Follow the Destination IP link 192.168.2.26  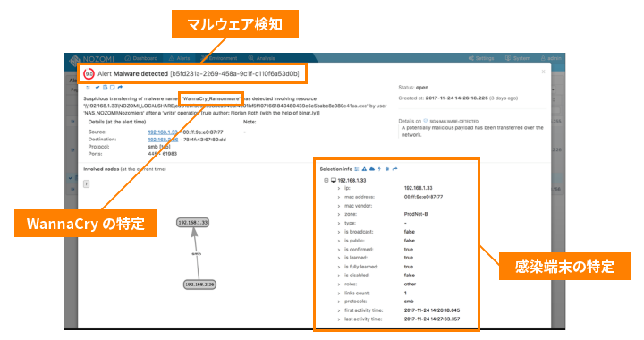(163, 140)
